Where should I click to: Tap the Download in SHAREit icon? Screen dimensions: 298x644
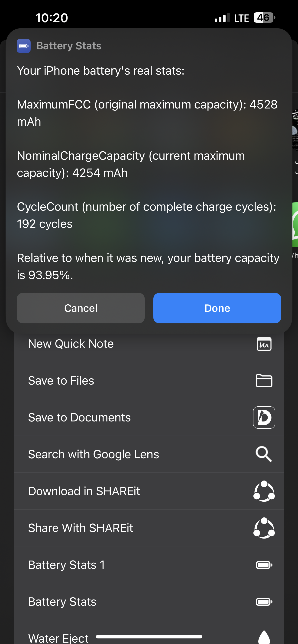(264, 491)
